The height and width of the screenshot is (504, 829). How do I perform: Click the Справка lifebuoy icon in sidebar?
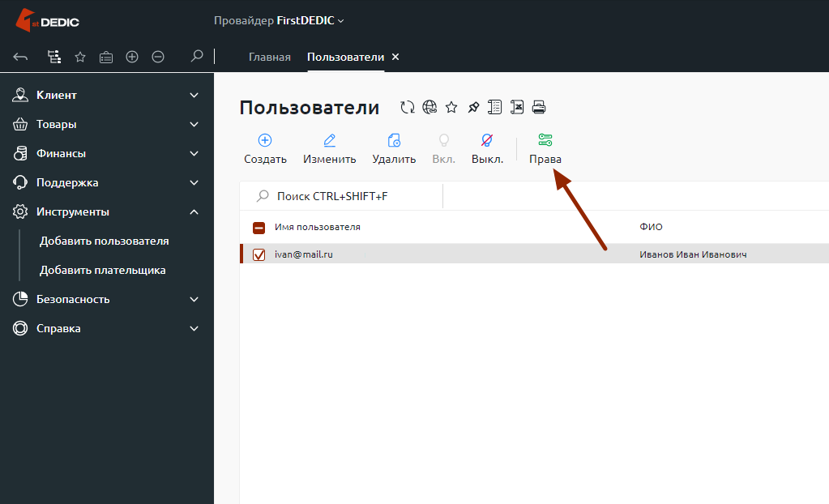point(20,328)
